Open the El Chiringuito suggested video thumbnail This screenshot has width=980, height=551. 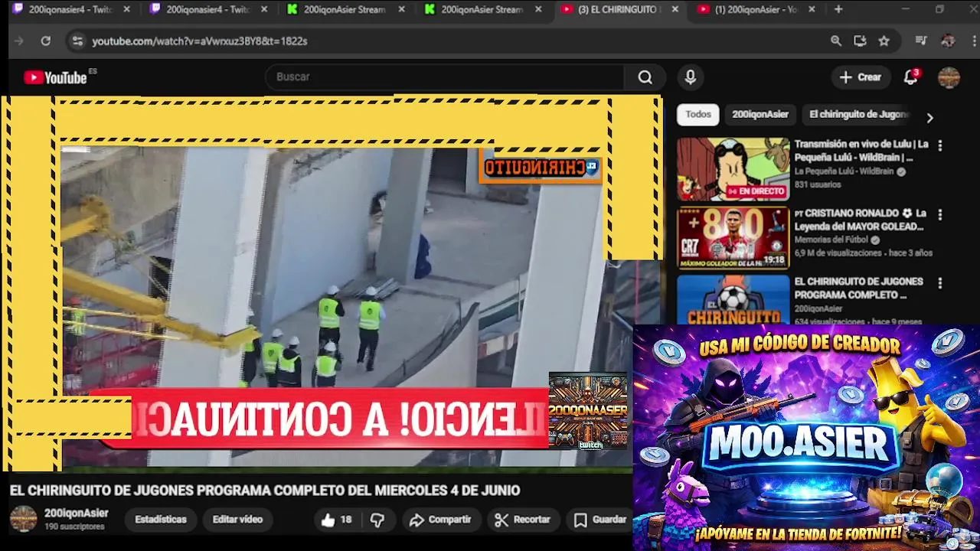pos(733,300)
